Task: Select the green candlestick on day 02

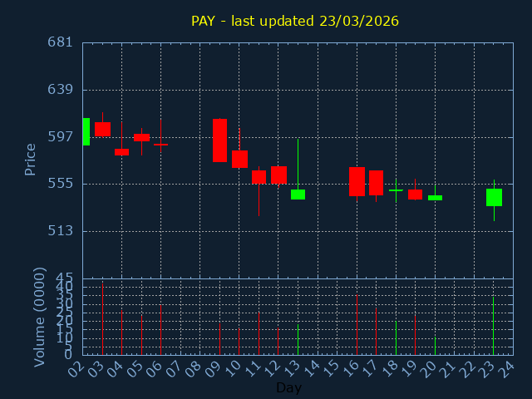Action: [x=86, y=131]
